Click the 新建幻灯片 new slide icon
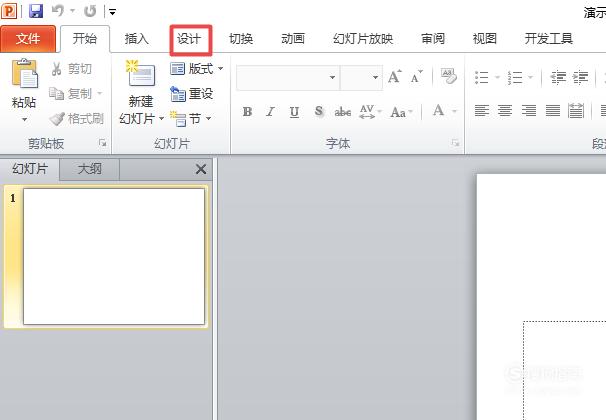This screenshot has width=606, height=420. tap(141, 74)
